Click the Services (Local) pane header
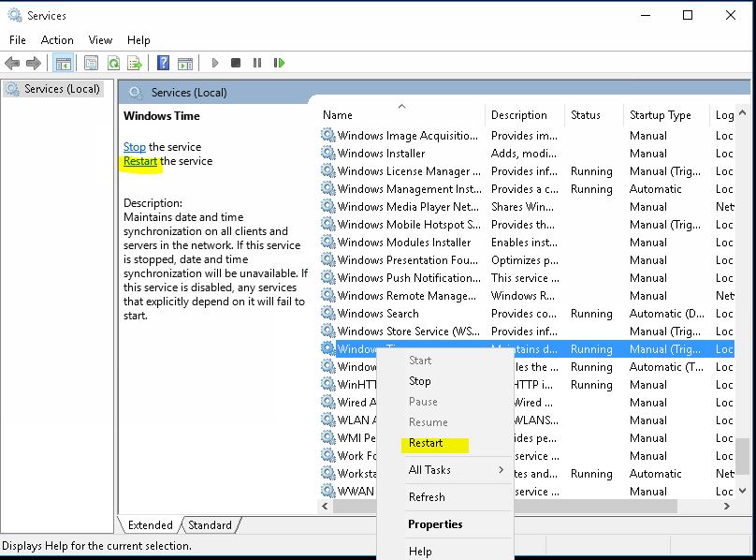The height and width of the screenshot is (560, 756). (x=189, y=92)
